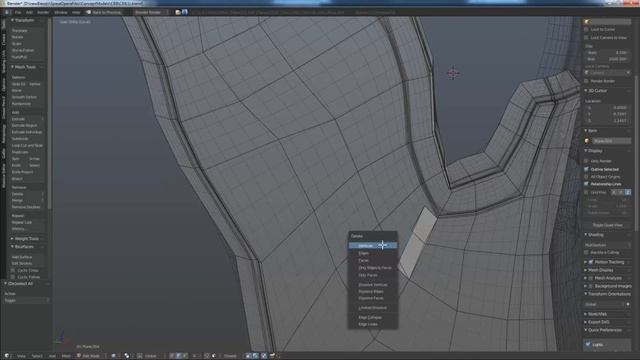
Task: Toggle the 3D manipulator widget icon
Action: (x=141, y=356)
